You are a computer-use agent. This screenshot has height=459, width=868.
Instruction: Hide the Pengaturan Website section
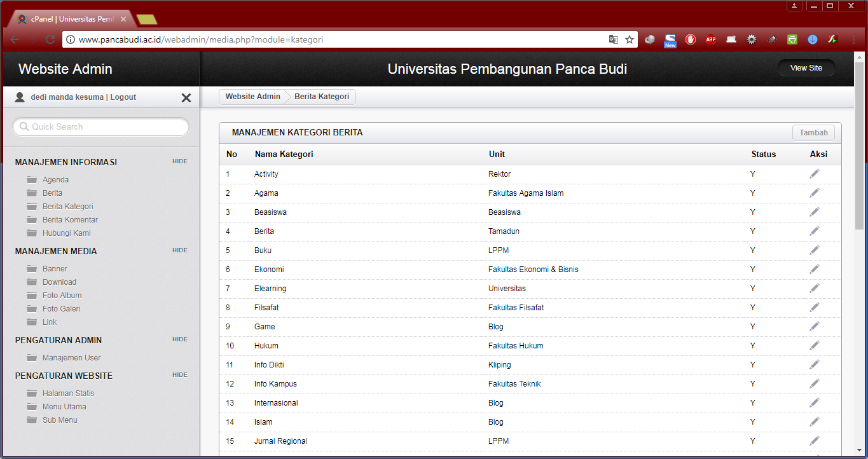pos(179,375)
